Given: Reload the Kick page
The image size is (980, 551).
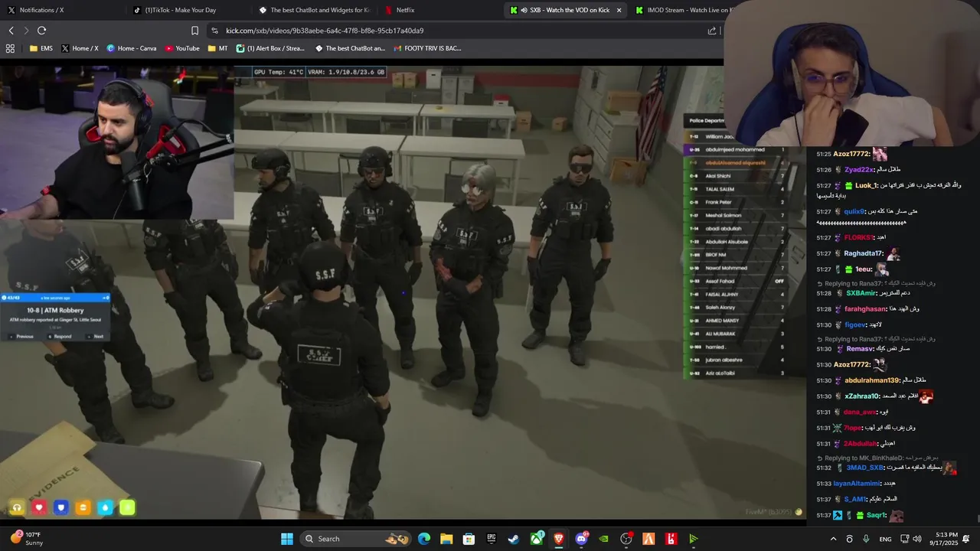Looking at the screenshot, I should click(41, 31).
